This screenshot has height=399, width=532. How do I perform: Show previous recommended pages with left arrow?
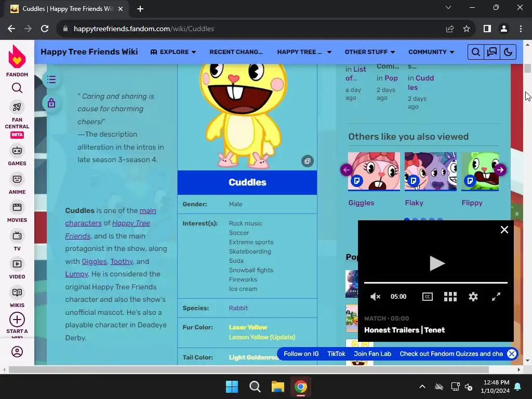click(346, 170)
